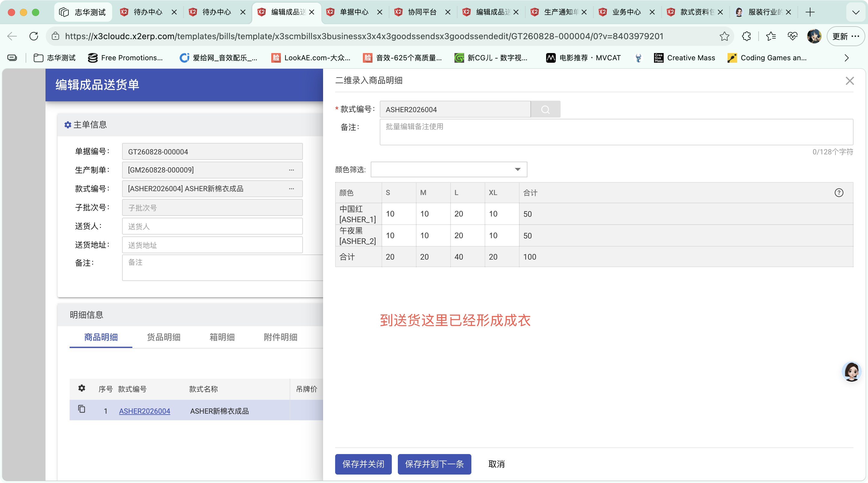Click the 送货人 input field

tap(212, 226)
